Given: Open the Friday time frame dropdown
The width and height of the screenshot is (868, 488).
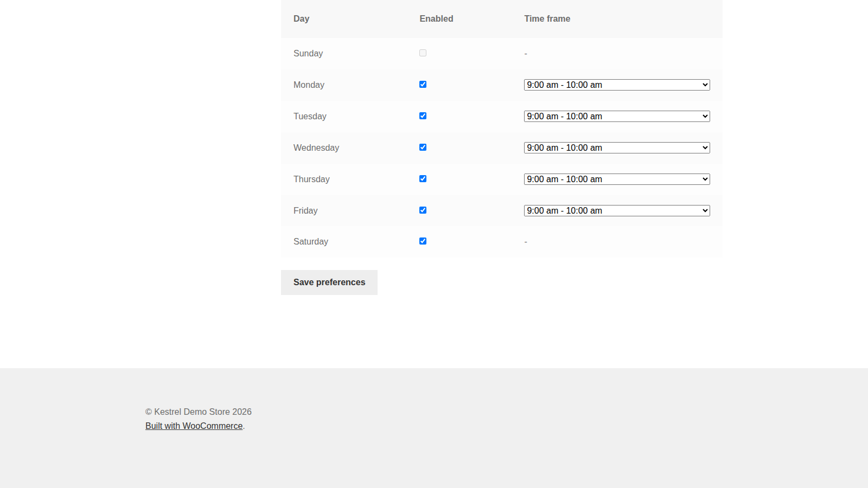Looking at the screenshot, I should click(x=617, y=211).
